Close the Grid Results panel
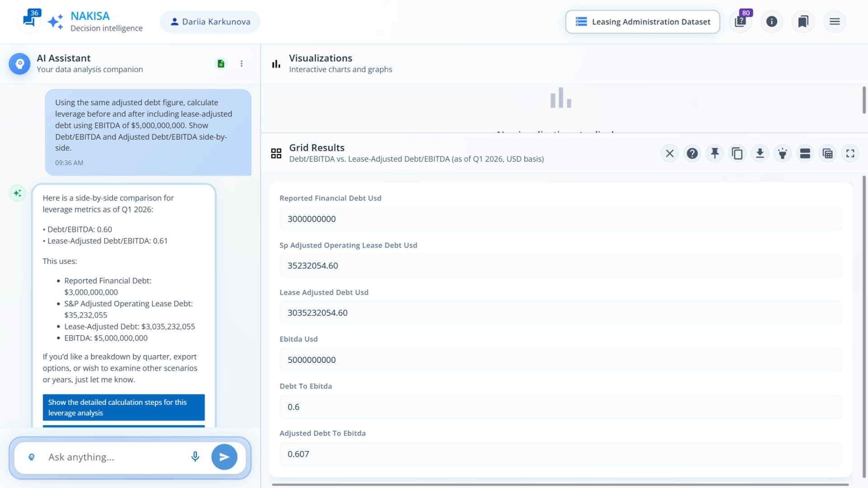 point(670,154)
